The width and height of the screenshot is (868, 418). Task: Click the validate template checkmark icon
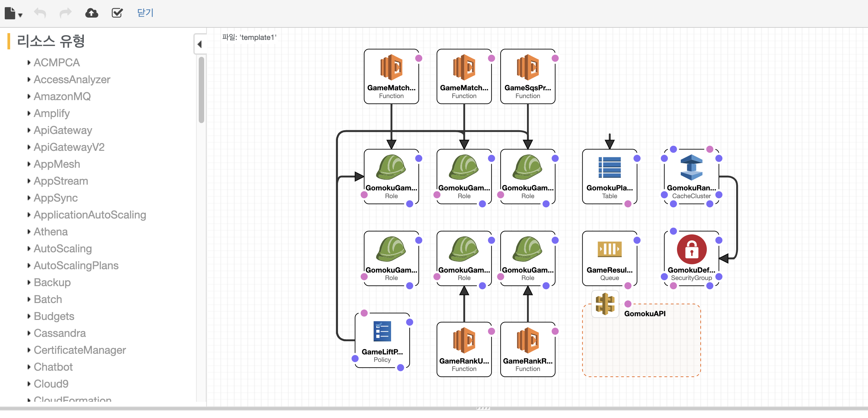pos(117,13)
